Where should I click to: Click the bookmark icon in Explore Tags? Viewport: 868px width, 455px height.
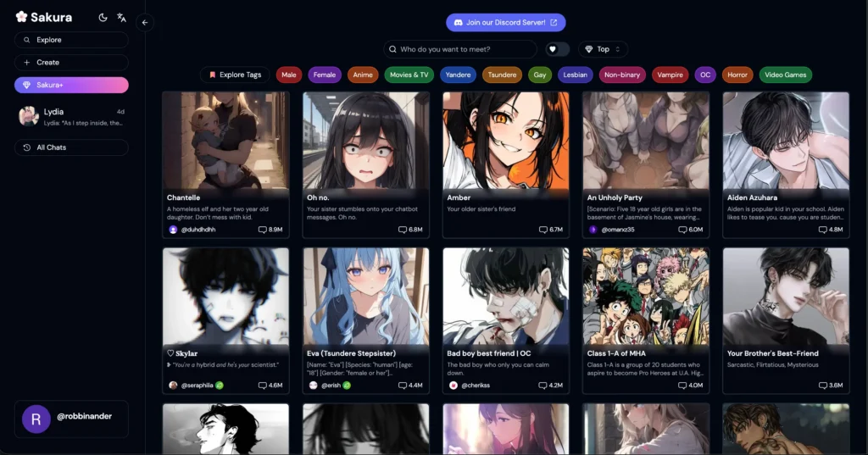click(212, 75)
